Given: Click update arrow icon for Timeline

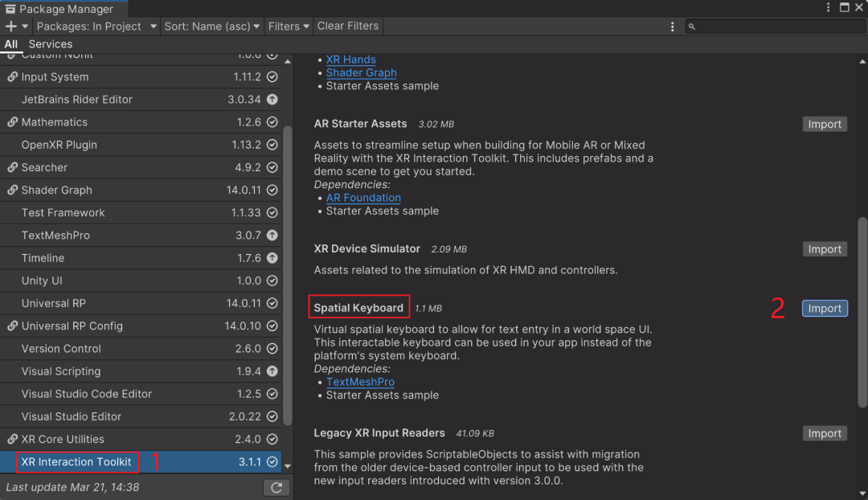Looking at the screenshot, I should [x=272, y=258].
